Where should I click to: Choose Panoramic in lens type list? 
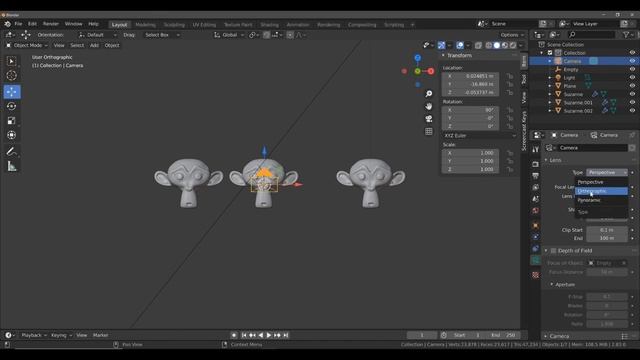601,200
